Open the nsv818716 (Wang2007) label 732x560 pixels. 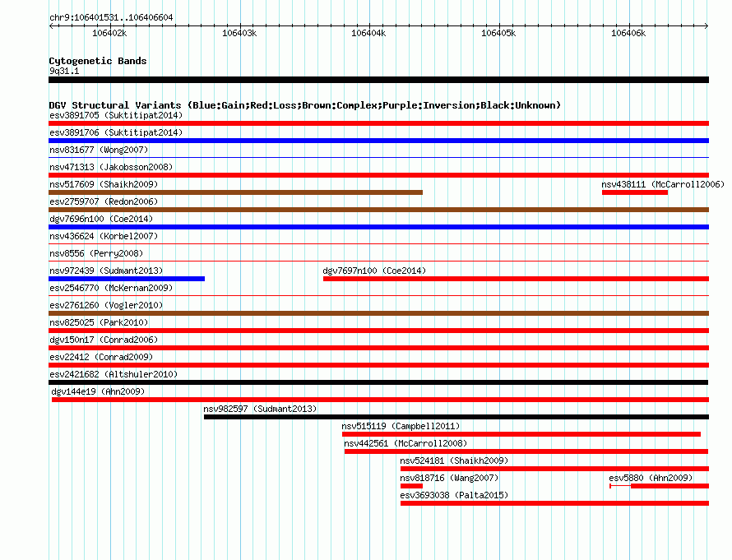pyautogui.click(x=449, y=478)
